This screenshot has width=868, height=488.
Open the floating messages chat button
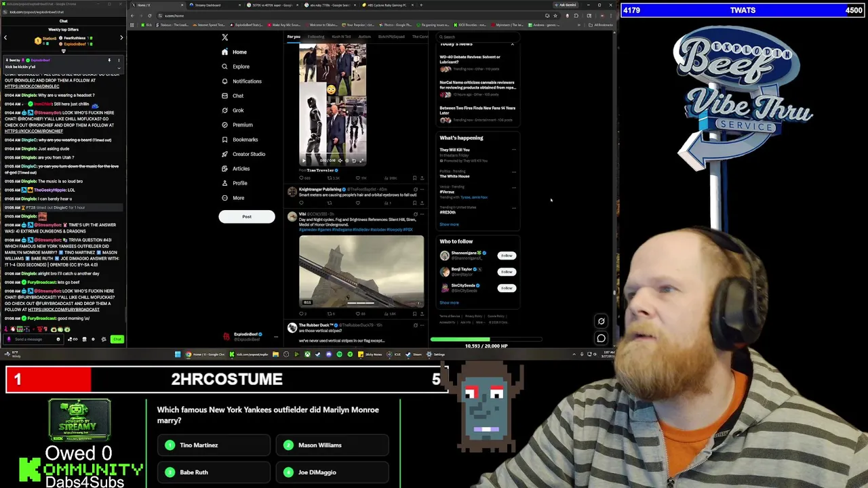coord(601,338)
